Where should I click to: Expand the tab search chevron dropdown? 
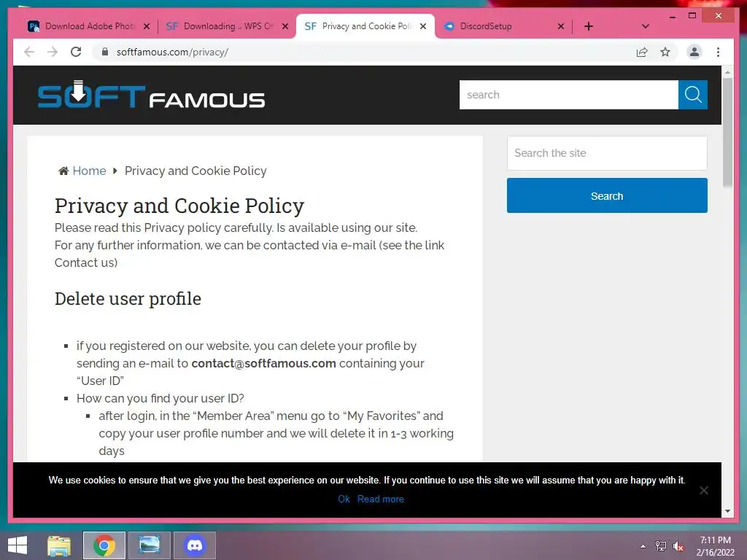[x=646, y=26]
